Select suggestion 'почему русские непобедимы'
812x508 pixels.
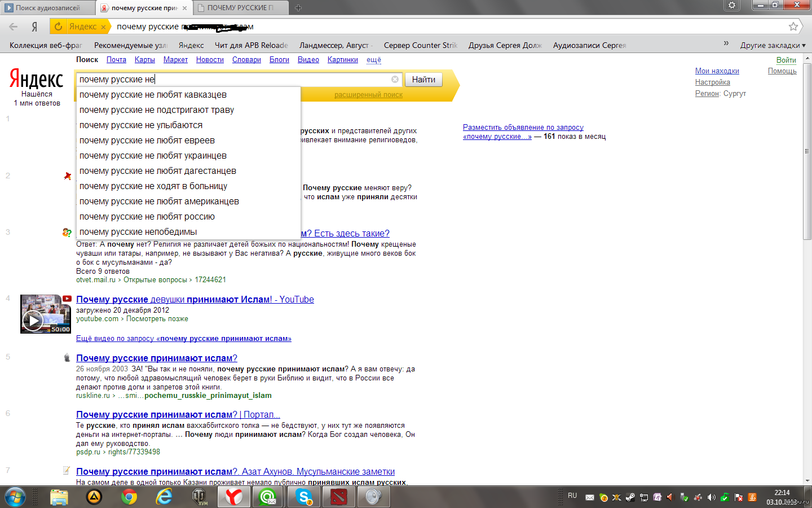tap(188, 232)
